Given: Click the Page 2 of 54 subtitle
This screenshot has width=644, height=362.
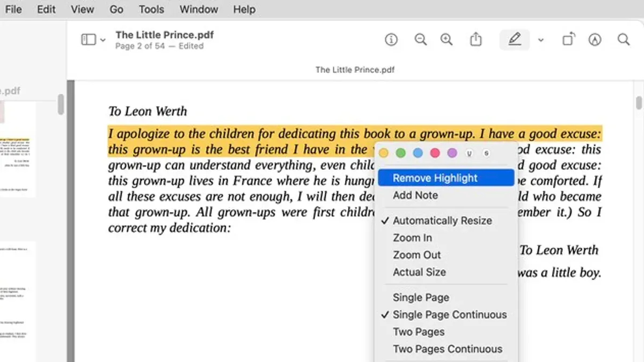Looking at the screenshot, I should click(x=159, y=46).
